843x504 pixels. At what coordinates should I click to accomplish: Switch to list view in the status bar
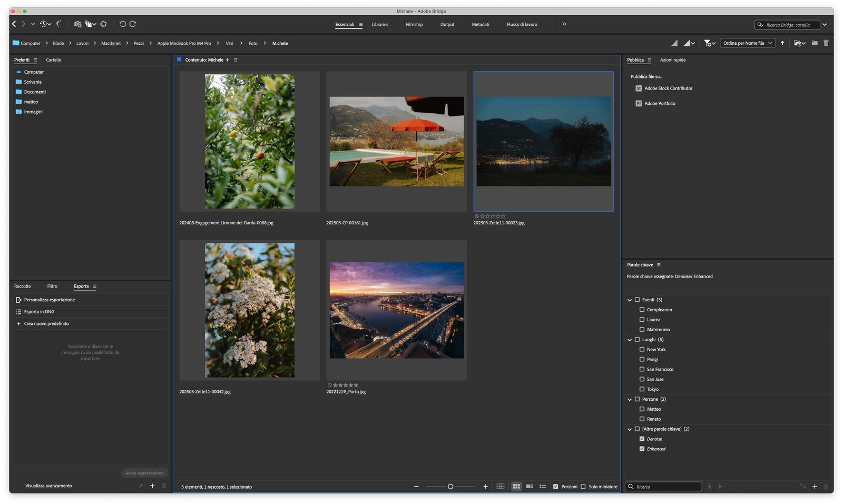point(543,487)
